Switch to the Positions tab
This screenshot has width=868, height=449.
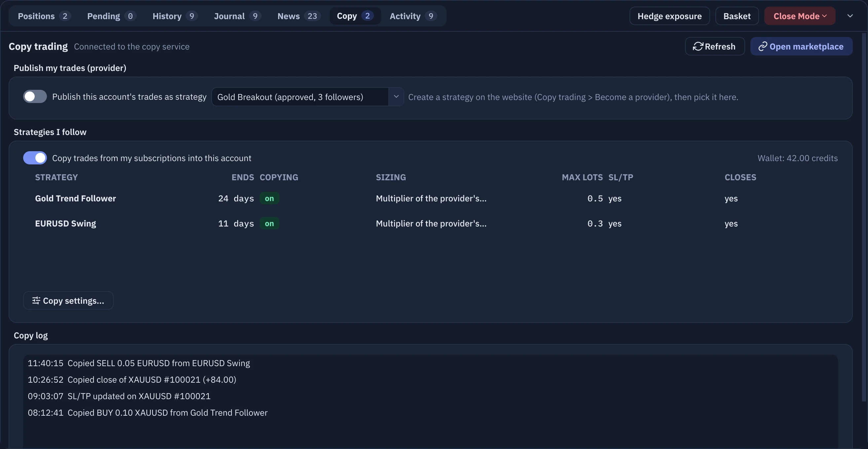tap(44, 16)
